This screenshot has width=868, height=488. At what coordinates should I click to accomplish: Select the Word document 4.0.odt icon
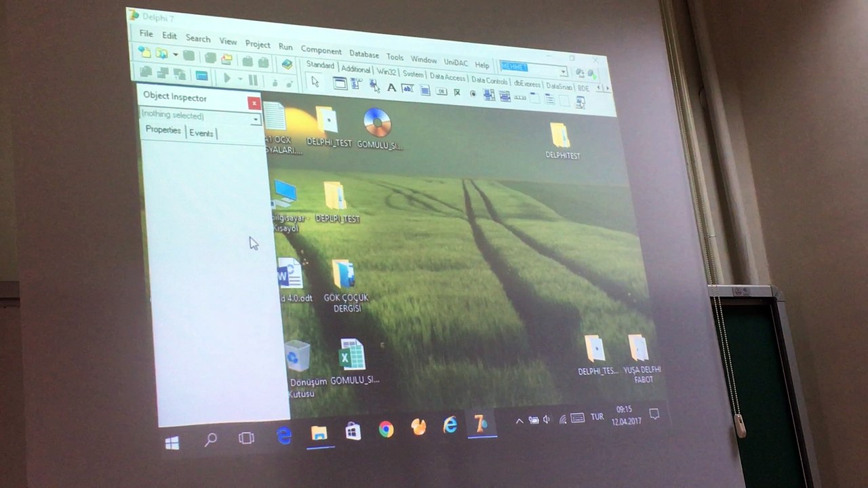[293, 279]
